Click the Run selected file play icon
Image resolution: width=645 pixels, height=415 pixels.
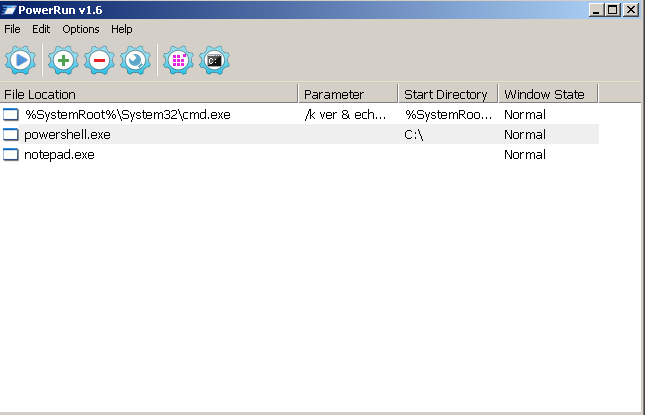click(20, 61)
